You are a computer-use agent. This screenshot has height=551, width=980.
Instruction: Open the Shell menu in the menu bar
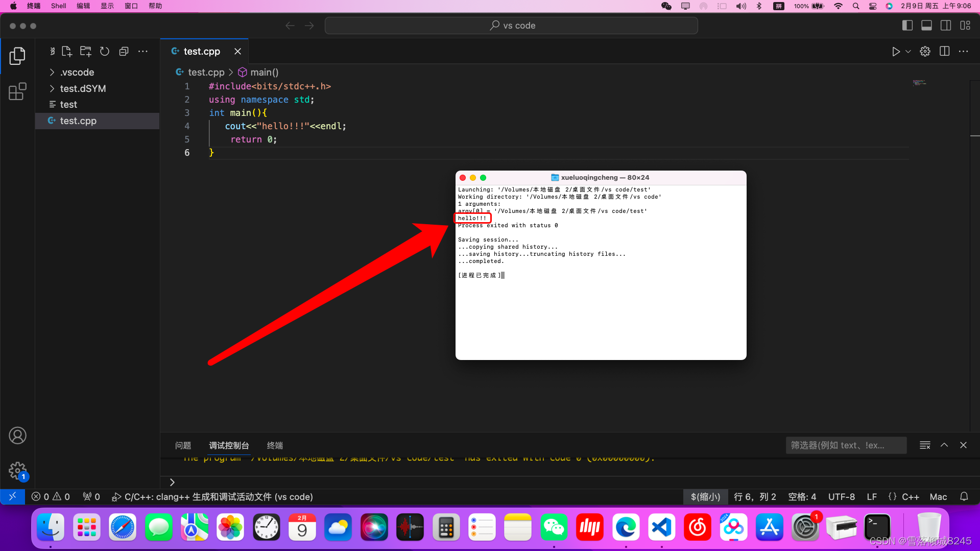click(58, 6)
